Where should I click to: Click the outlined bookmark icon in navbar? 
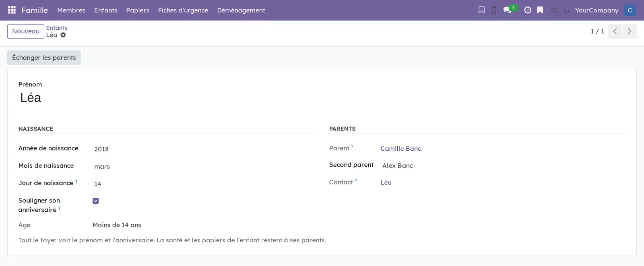point(481,10)
